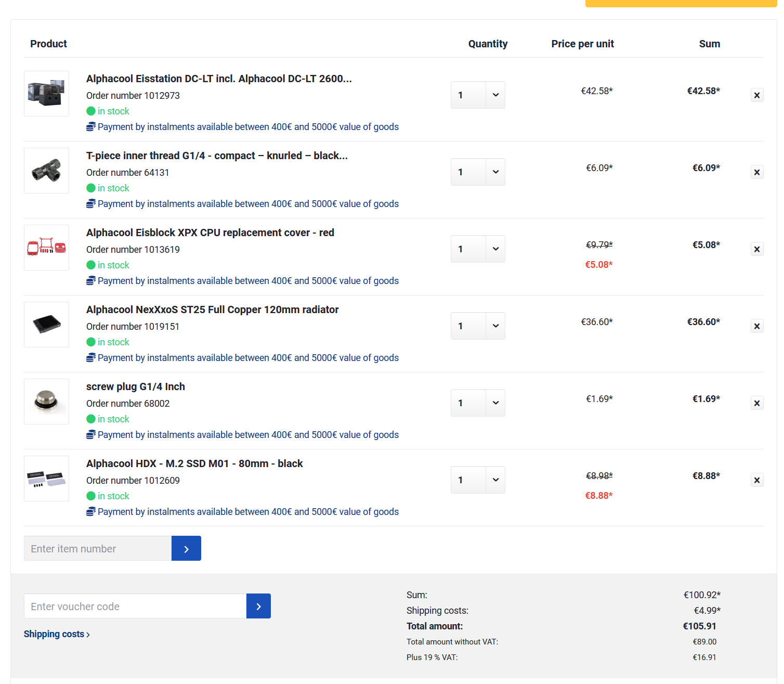784x684 pixels.
Task: Remove NexXxoS ST25 radiator from cart
Action: [757, 326]
